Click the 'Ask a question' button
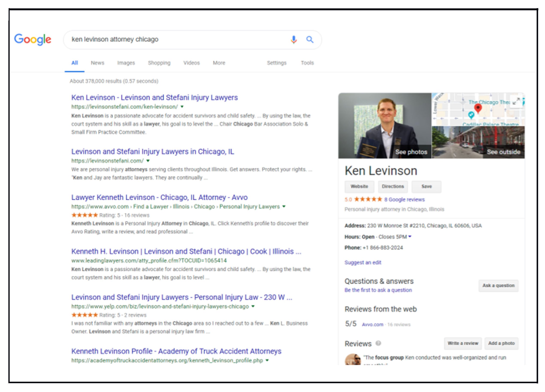Screen dimensions: 545x392 point(499,285)
